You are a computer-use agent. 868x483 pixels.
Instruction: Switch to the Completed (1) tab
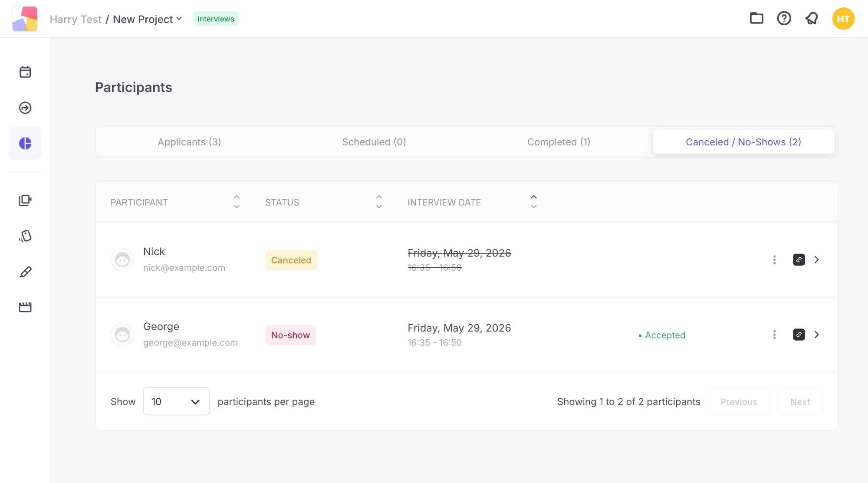tap(559, 142)
